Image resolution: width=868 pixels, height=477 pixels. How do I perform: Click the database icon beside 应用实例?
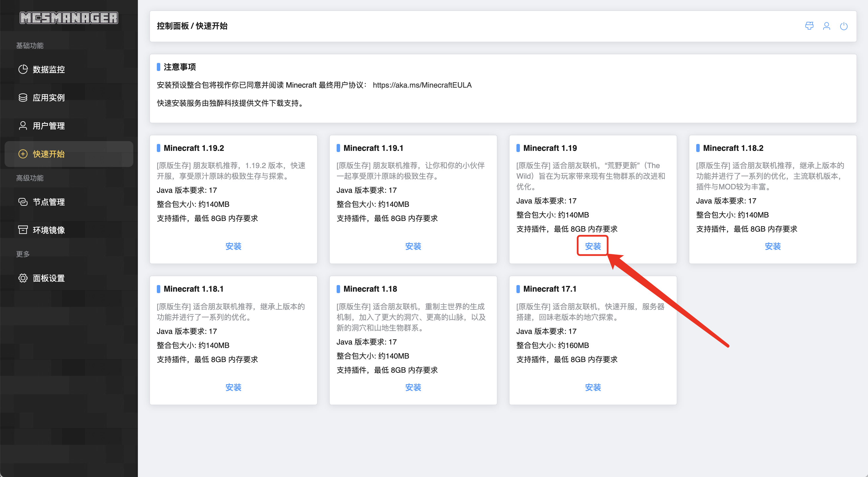click(23, 97)
